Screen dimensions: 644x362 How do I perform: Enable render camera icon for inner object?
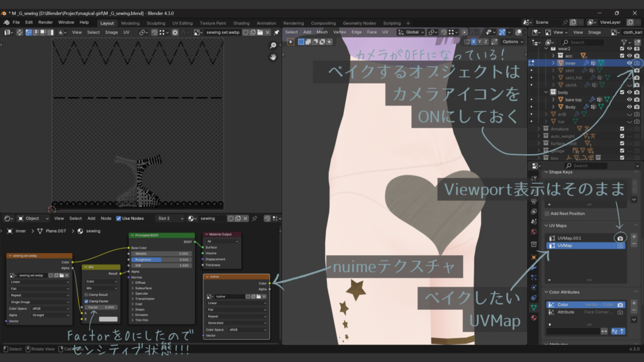pos(636,63)
